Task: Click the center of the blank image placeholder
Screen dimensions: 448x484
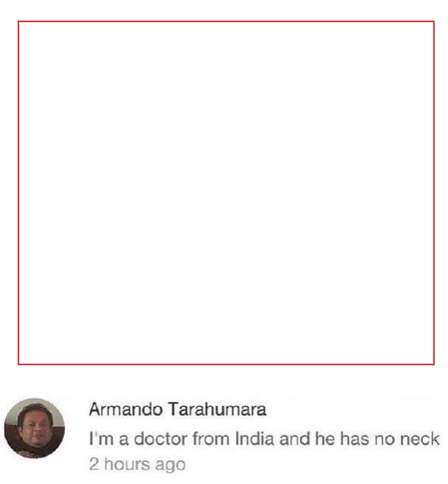Action: pos(226,193)
